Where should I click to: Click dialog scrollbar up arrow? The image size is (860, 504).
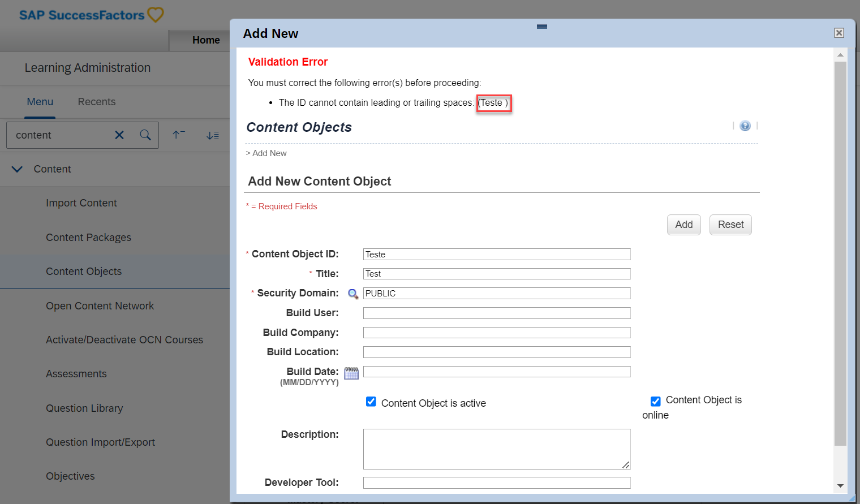point(840,55)
